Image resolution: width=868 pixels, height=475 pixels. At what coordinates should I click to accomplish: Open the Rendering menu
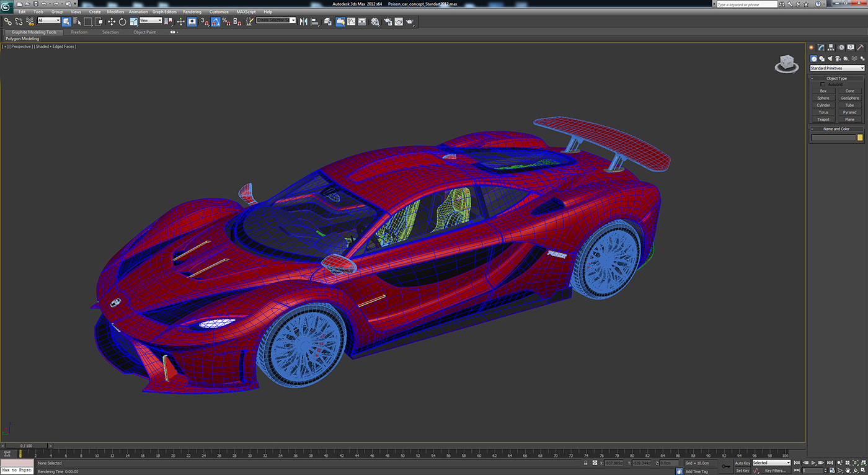pyautogui.click(x=192, y=11)
